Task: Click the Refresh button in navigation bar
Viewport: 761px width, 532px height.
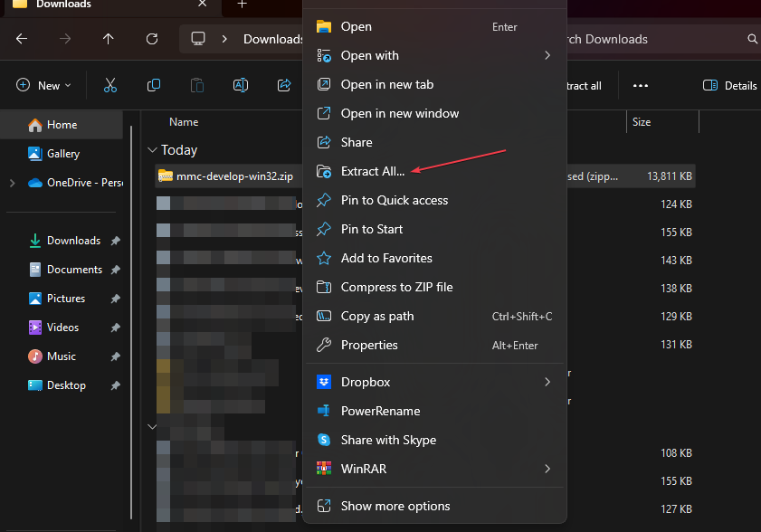Action: [x=152, y=39]
